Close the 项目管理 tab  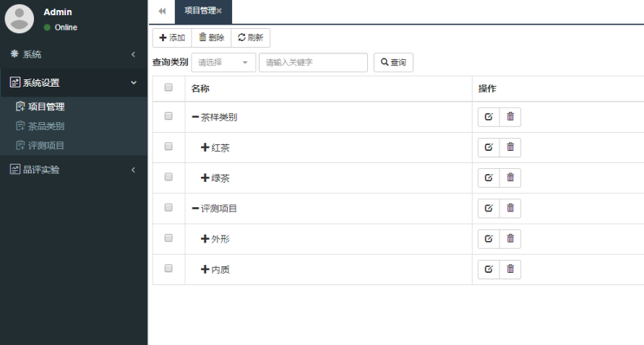[219, 11]
